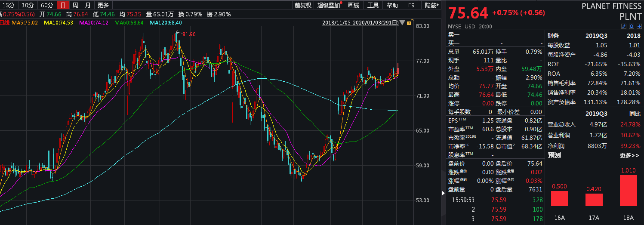Open the 画线 drawing tools
This screenshot has height=225, width=644.
353,5
